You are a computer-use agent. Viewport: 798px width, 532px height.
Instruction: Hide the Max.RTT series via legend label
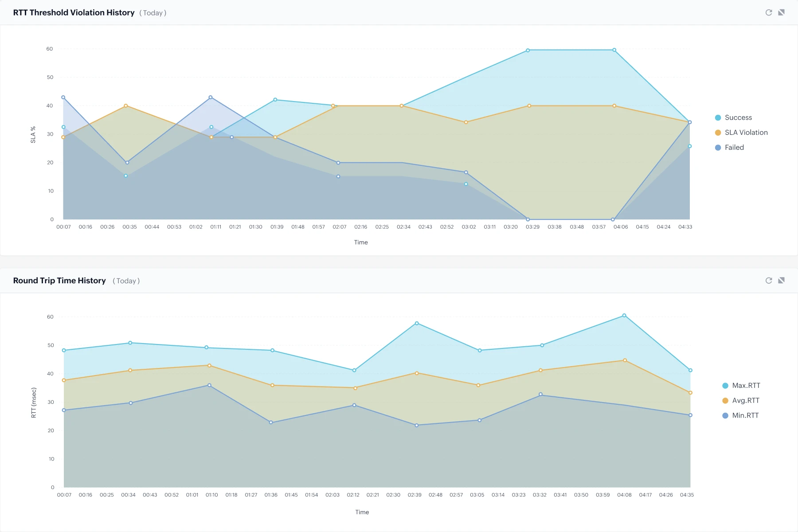[746, 386]
